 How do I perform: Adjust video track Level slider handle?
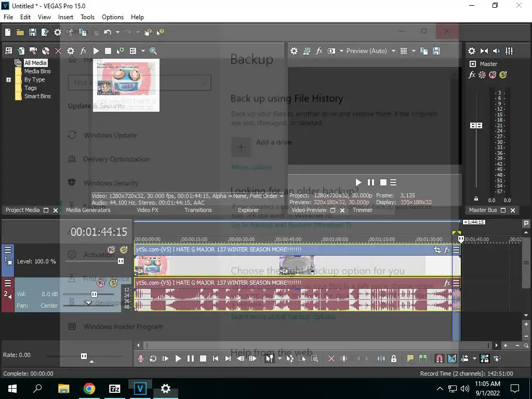pyautogui.click(x=121, y=261)
